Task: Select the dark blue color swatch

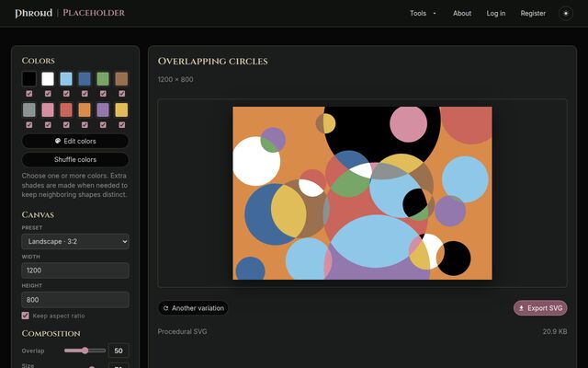Action: pos(85,79)
